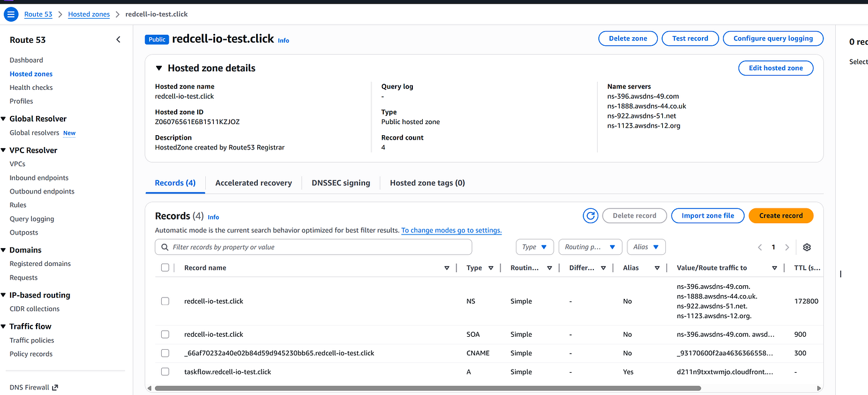The width and height of the screenshot is (868, 395).
Task: Open Profiles in sidebar
Action: point(22,101)
